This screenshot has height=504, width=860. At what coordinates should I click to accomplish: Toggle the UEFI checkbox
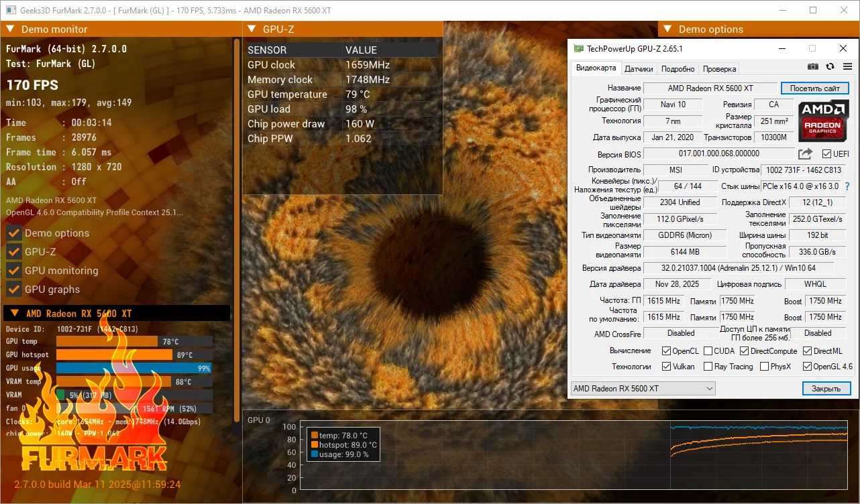826,154
